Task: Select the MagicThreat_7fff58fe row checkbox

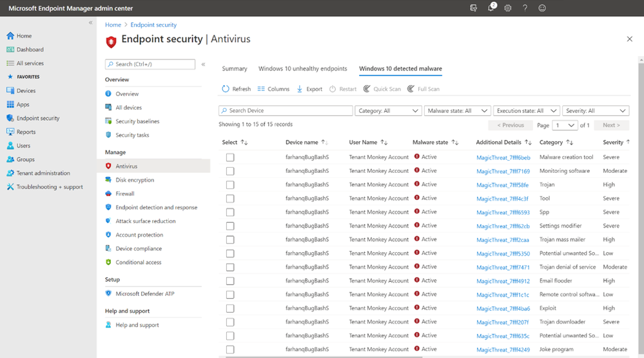Action: 230,185
